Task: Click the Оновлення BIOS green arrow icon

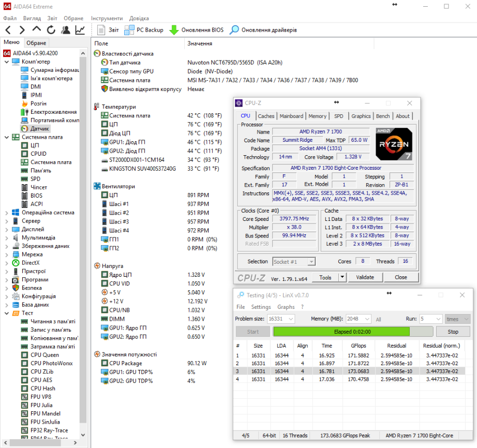Action: 174,30
